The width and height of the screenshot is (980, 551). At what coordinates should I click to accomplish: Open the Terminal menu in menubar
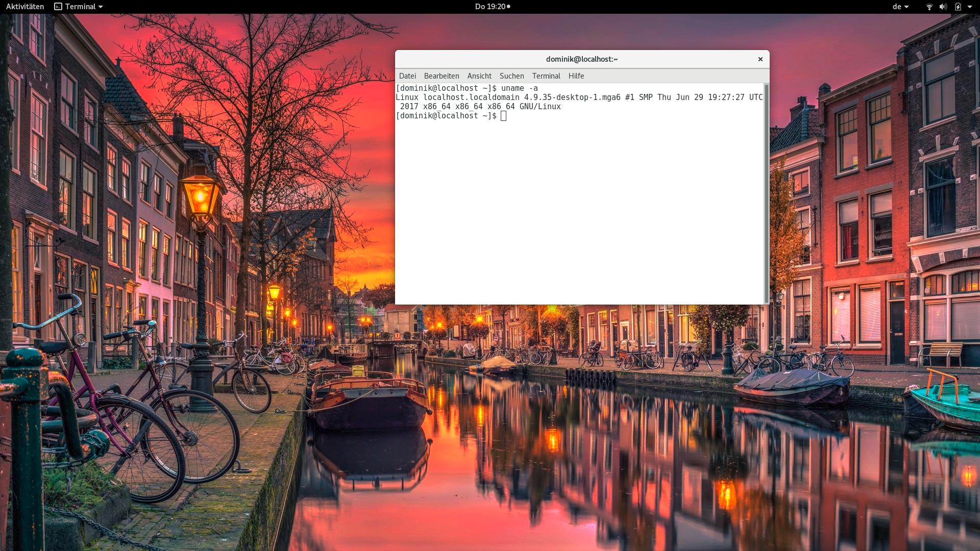[x=546, y=76]
